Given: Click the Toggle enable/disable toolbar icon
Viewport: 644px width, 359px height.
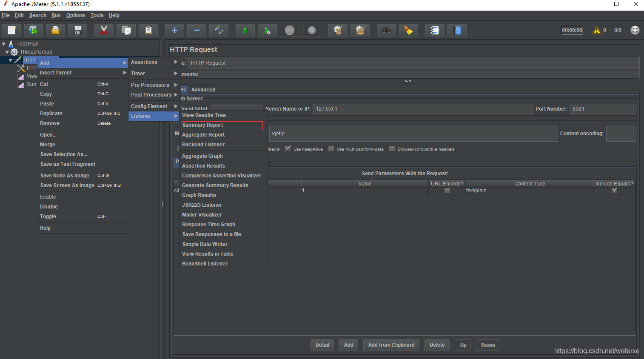Looking at the screenshot, I should tap(219, 30).
